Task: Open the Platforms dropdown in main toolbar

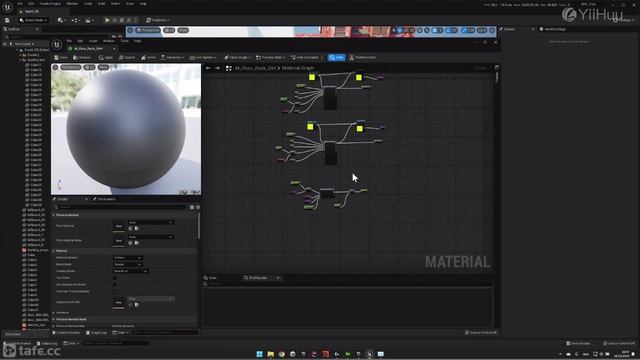Action: point(158,20)
